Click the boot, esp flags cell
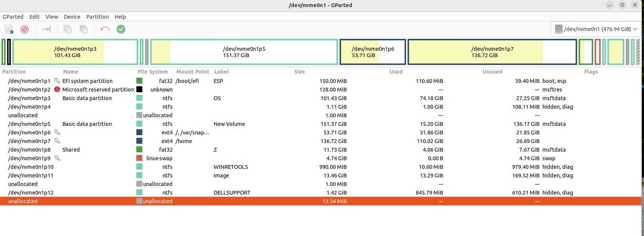The width and height of the screenshot is (644, 236). [x=554, y=81]
